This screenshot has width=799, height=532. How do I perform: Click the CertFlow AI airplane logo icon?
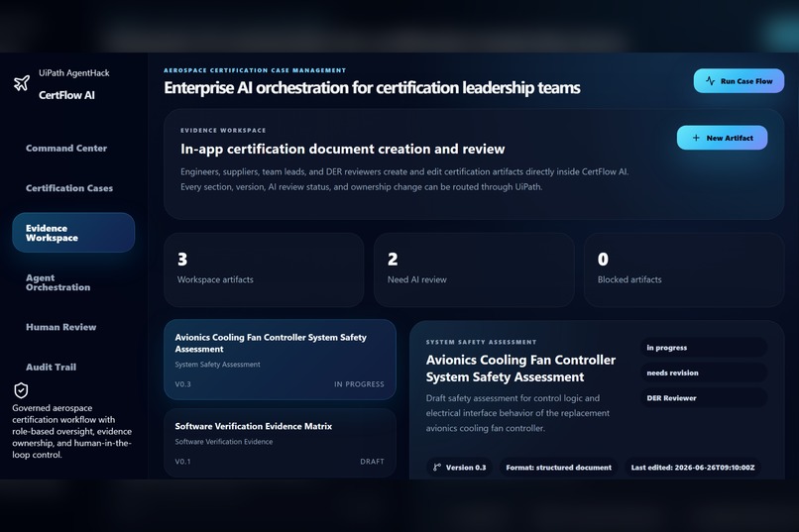(x=22, y=83)
